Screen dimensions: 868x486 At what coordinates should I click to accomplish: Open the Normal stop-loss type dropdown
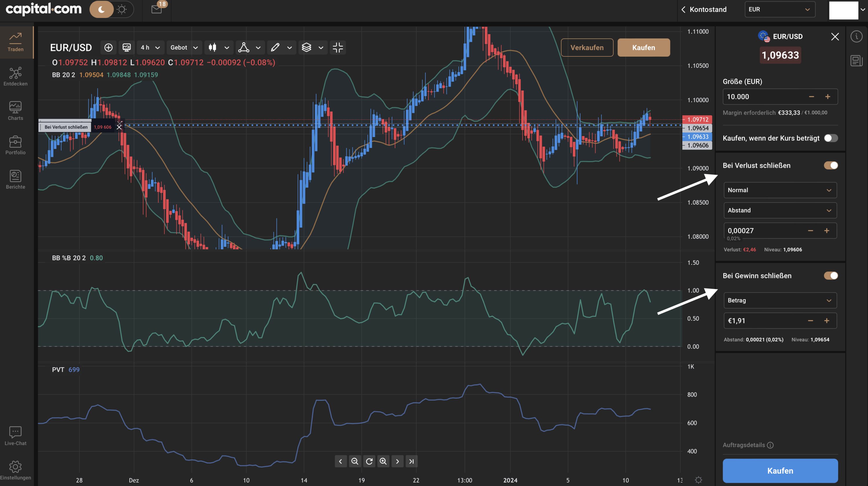click(780, 190)
